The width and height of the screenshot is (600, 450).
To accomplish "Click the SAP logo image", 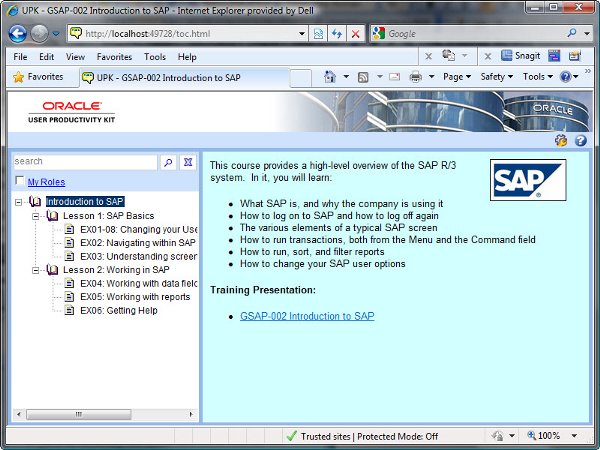I will pyautogui.click(x=528, y=180).
